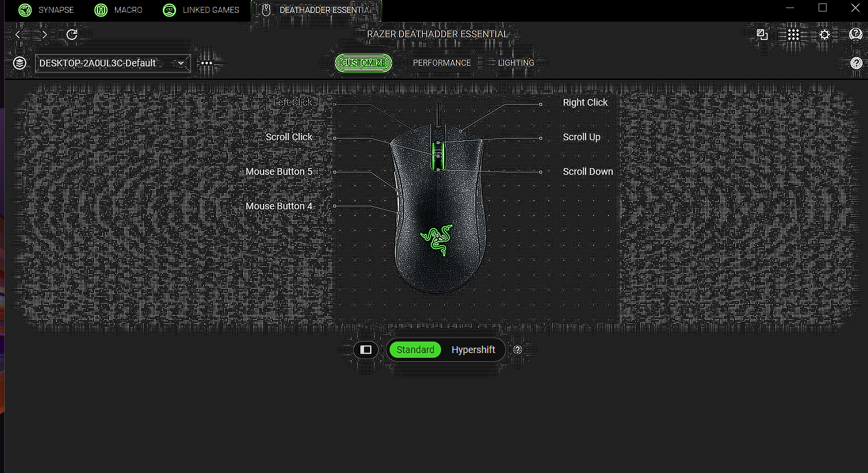The height and width of the screenshot is (473, 868).
Task: Click the help icon beside Lighting row
Action: (x=856, y=63)
